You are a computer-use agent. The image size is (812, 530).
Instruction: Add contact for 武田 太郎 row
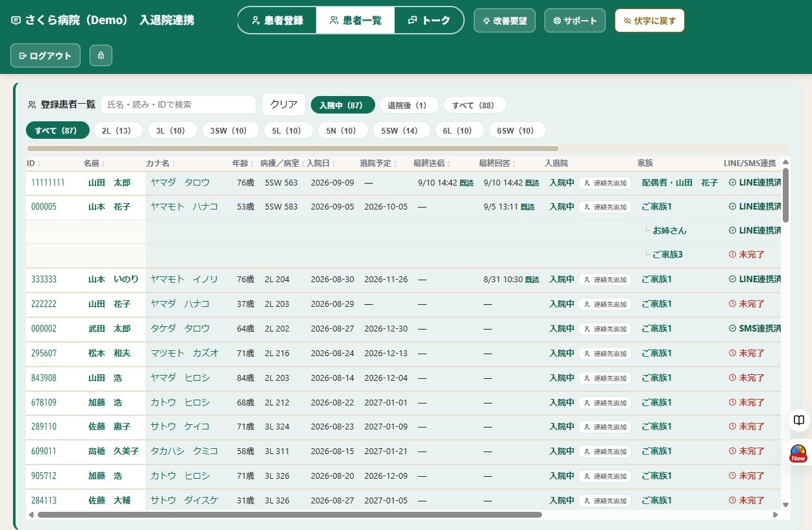point(605,329)
